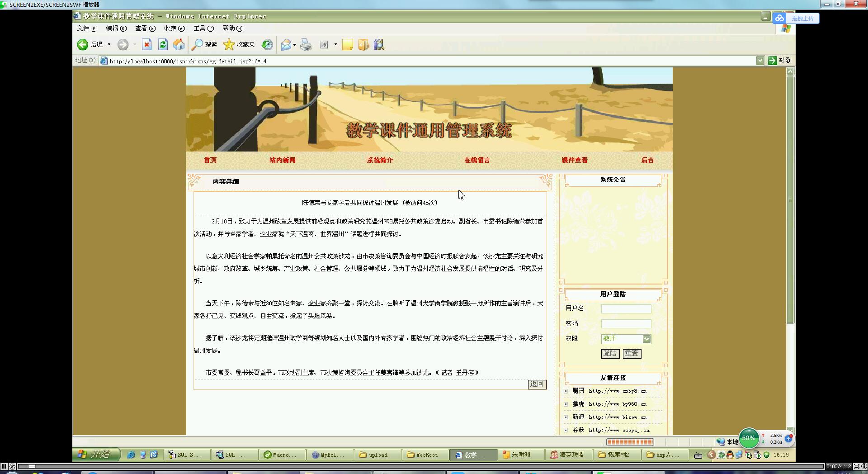This screenshot has height=474, width=868.
Task: Click Go (转到) green arrow button
Action: coord(779,61)
